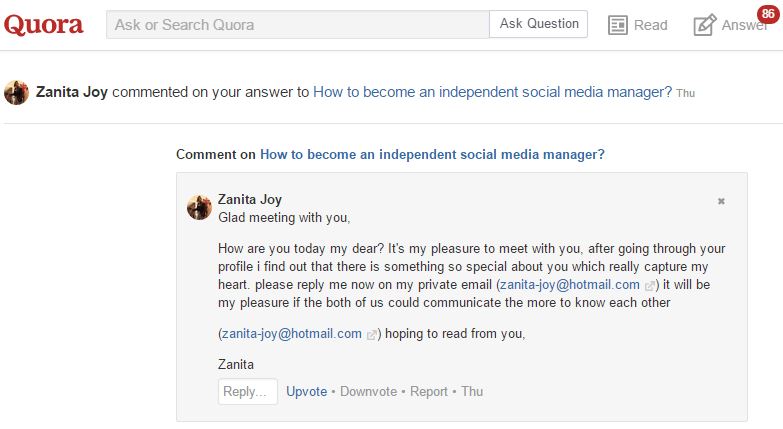Click the Thu timestamp beside Report
Screen dimensions: 783x429
(x=472, y=392)
